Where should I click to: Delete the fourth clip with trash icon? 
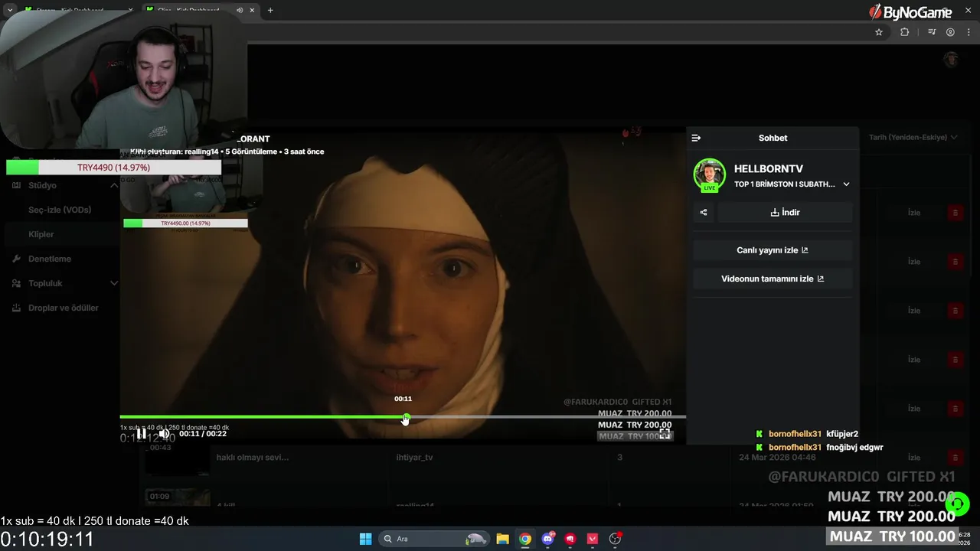(955, 360)
